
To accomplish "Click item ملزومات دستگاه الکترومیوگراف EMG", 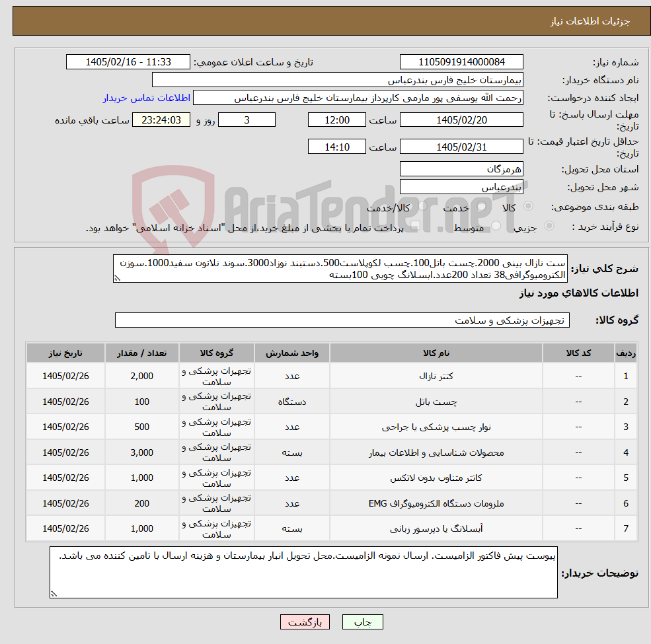I will (x=436, y=503).
